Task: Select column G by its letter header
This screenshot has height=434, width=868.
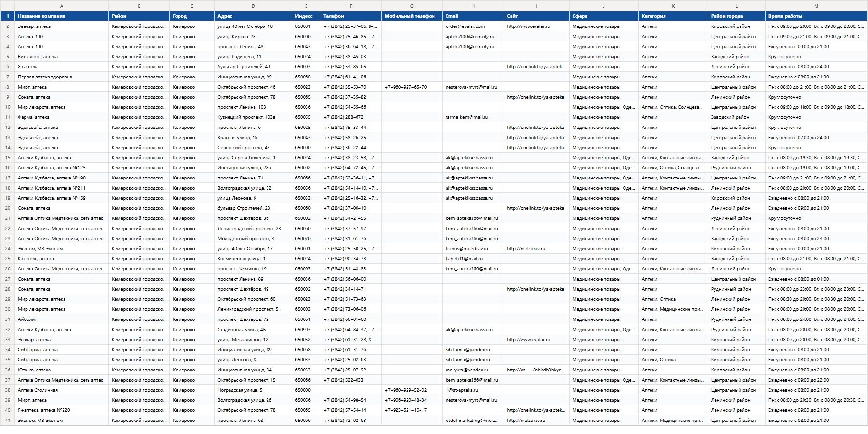Action: pyautogui.click(x=412, y=6)
